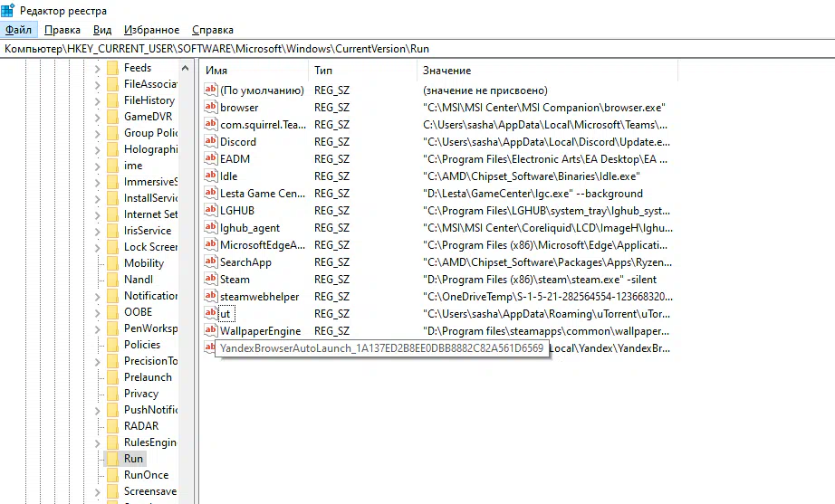Expand the Holographic tree node
Screen dimensions: 835x504
[97, 149]
